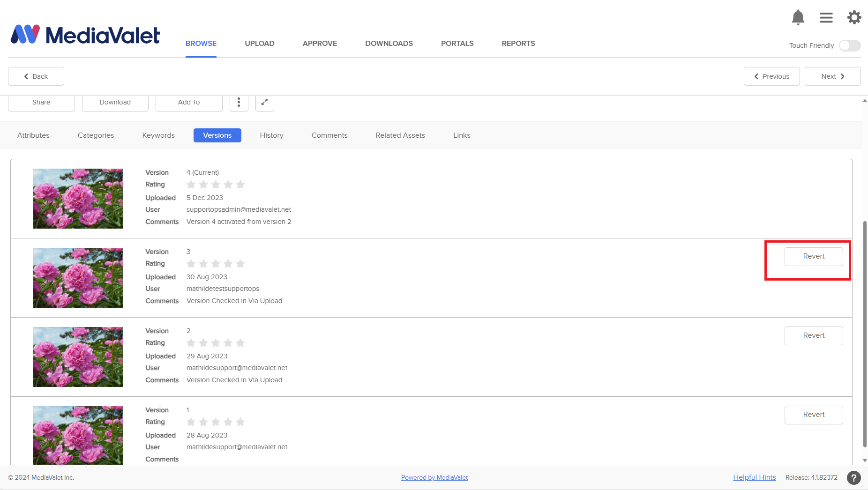Image resolution: width=868 pixels, height=490 pixels.
Task: Rate version 2 with one star
Action: point(191,343)
